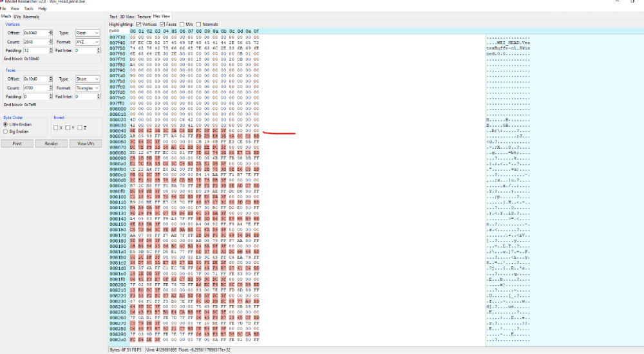This screenshot has height=354, width=644.
Task: Click the Faces Padding spinner arrows
Action: coord(50,97)
